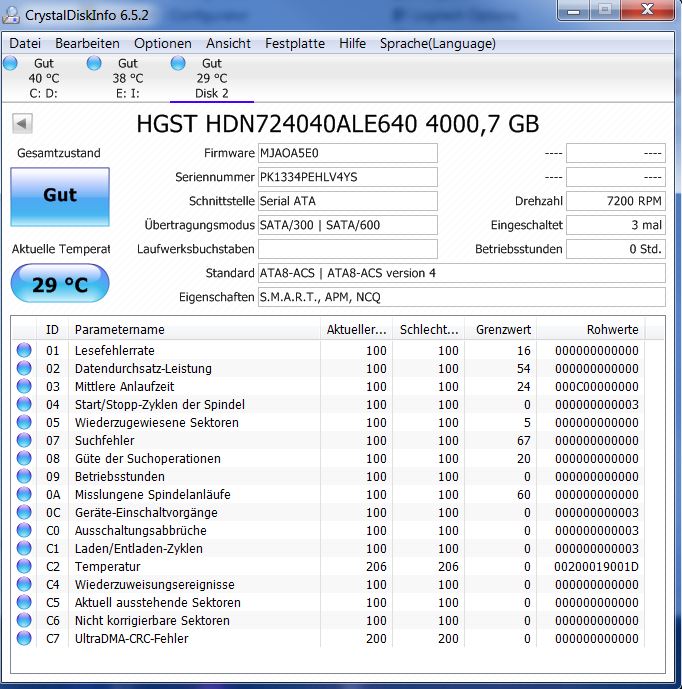The height and width of the screenshot is (689, 682).
Task: Click status orb of Wiederzugewiesene Sektoren row
Action: point(24,422)
